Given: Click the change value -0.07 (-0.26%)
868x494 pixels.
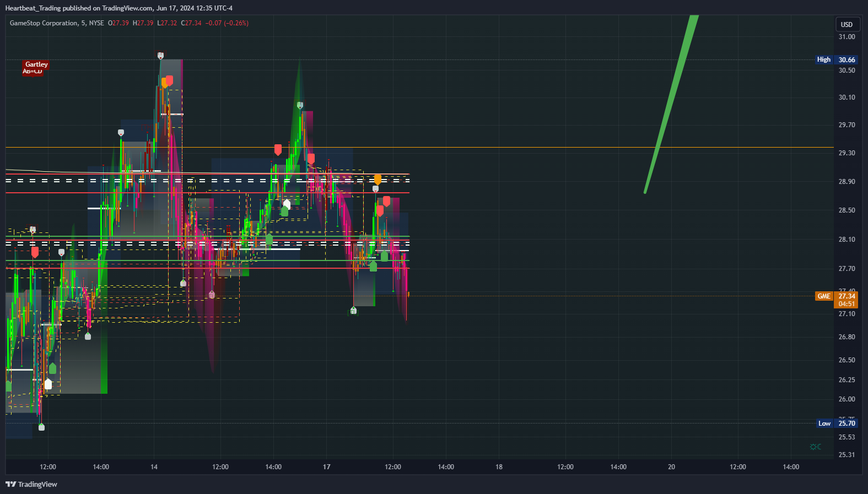Looking at the screenshot, I should 227,23.
